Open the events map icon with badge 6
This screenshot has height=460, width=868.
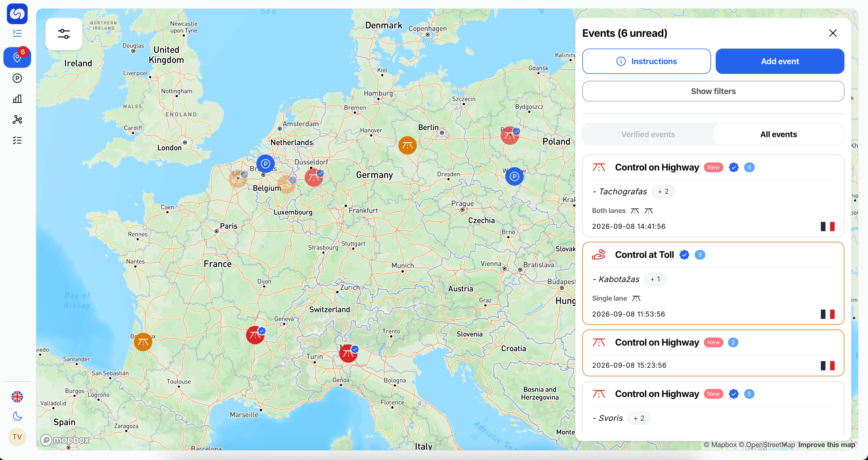point(17,57)
